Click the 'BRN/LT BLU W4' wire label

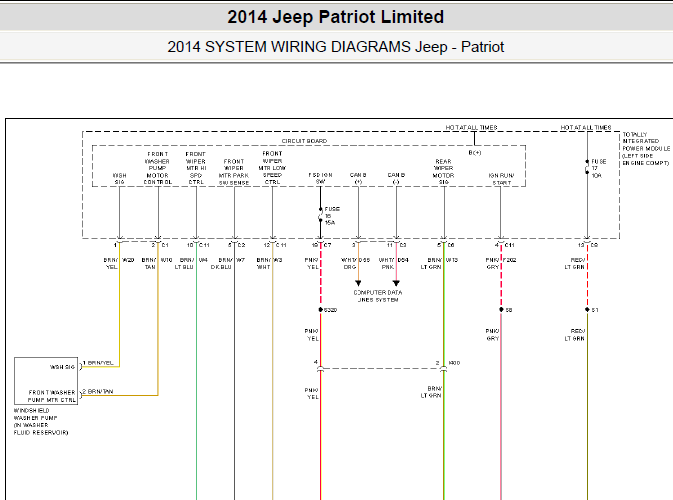tap(191, 263)
